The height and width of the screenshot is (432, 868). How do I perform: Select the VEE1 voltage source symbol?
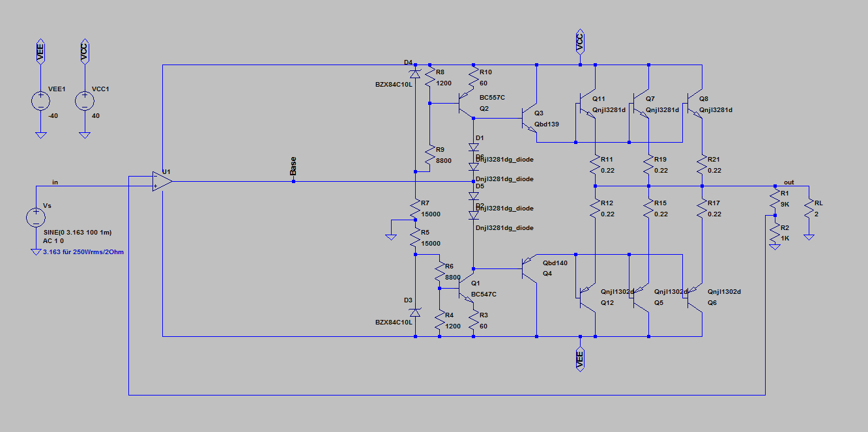40,101
